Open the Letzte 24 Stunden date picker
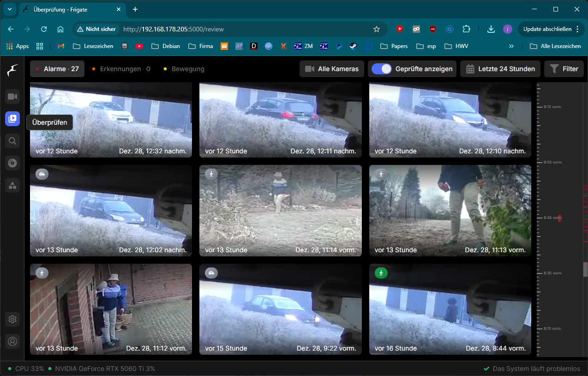This screenshot has height=376, width=588. [500, 69]
